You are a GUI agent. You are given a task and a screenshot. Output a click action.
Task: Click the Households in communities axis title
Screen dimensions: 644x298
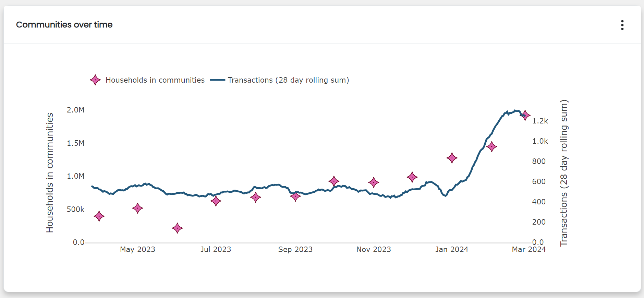tap(50, 173)
